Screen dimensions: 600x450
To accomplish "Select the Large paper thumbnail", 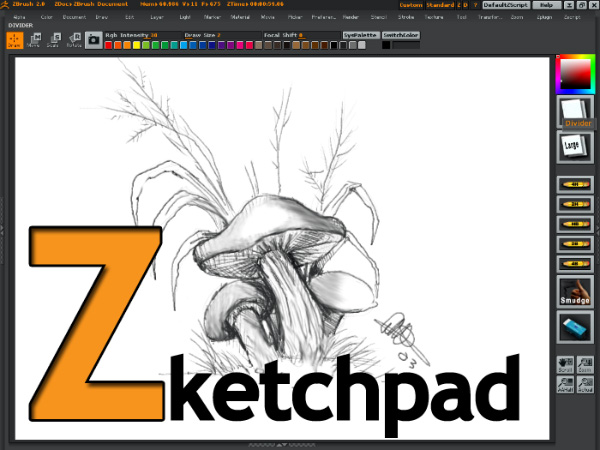I will (575, 148).
